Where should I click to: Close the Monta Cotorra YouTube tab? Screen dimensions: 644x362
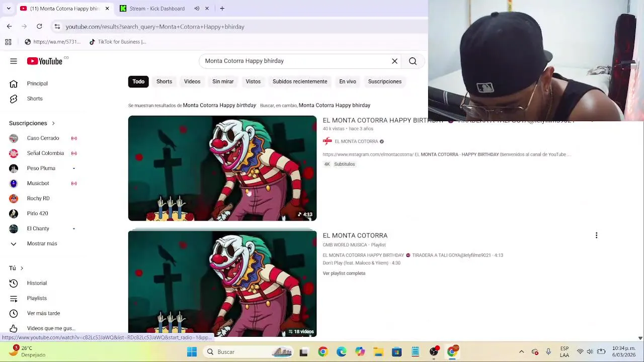tap(107, 9)
